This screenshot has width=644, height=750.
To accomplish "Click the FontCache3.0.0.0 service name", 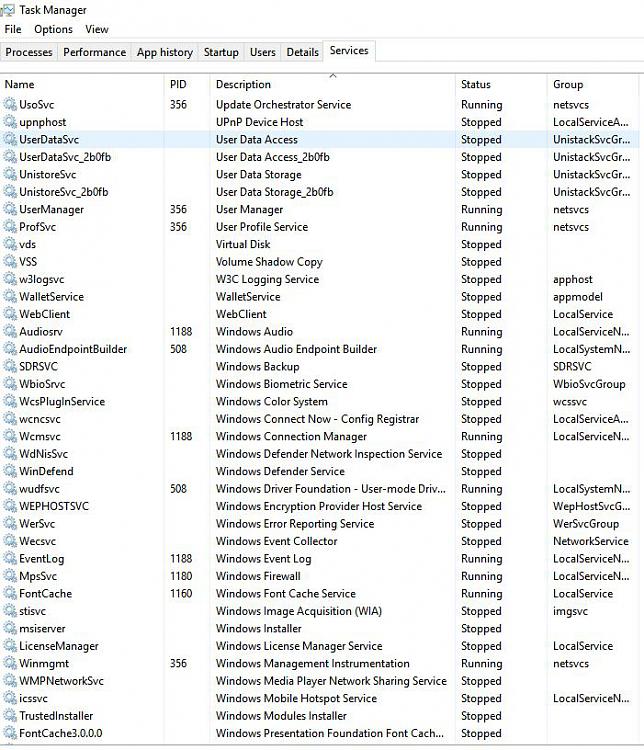I will click(x=60, y=733).
